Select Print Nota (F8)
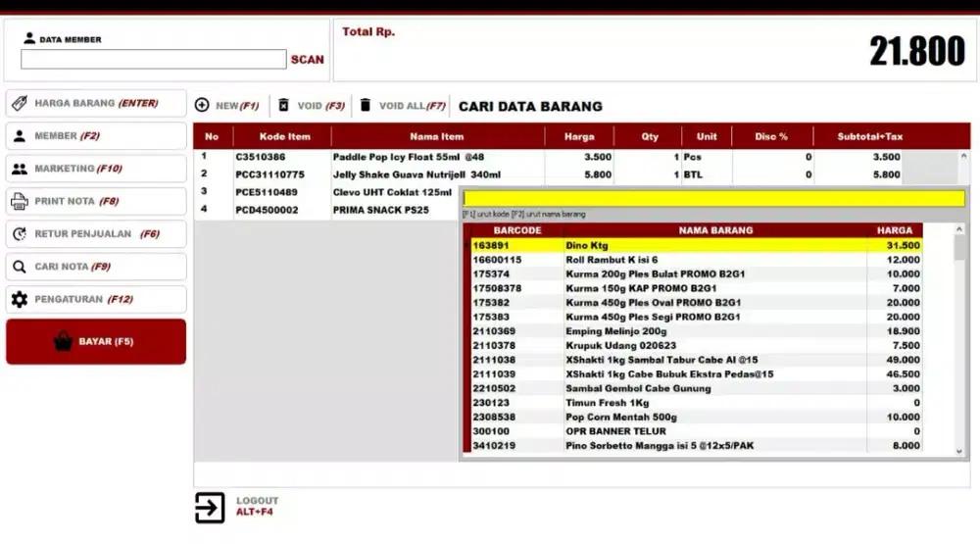Screen dimensions: 980x544 (96, 201)
